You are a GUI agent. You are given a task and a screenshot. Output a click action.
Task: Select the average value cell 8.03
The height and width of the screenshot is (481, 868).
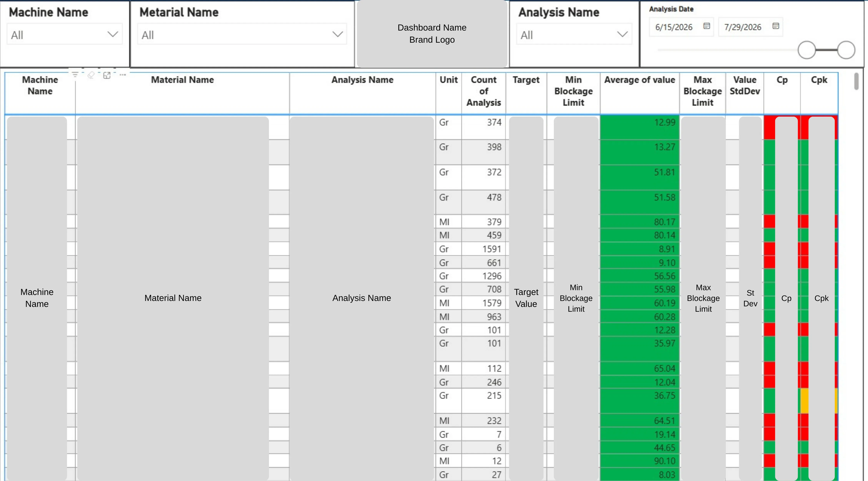[x=640, y=474]
